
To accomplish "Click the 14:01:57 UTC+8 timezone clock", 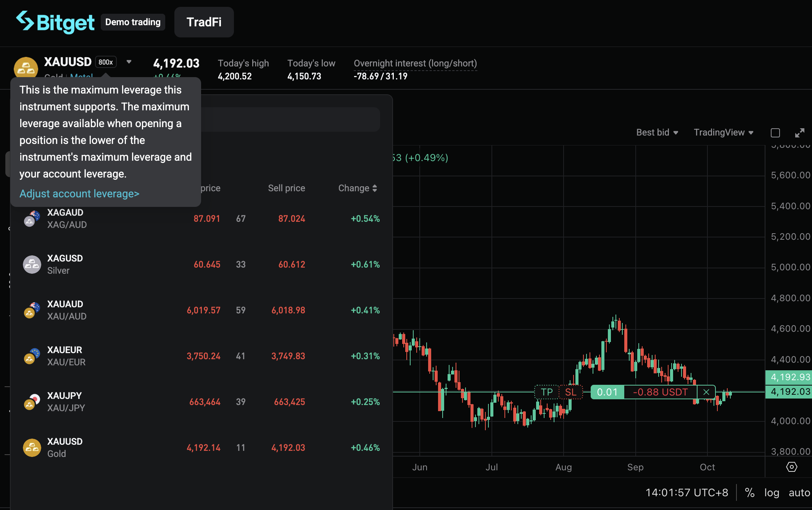I will click(x=687, y=493).
